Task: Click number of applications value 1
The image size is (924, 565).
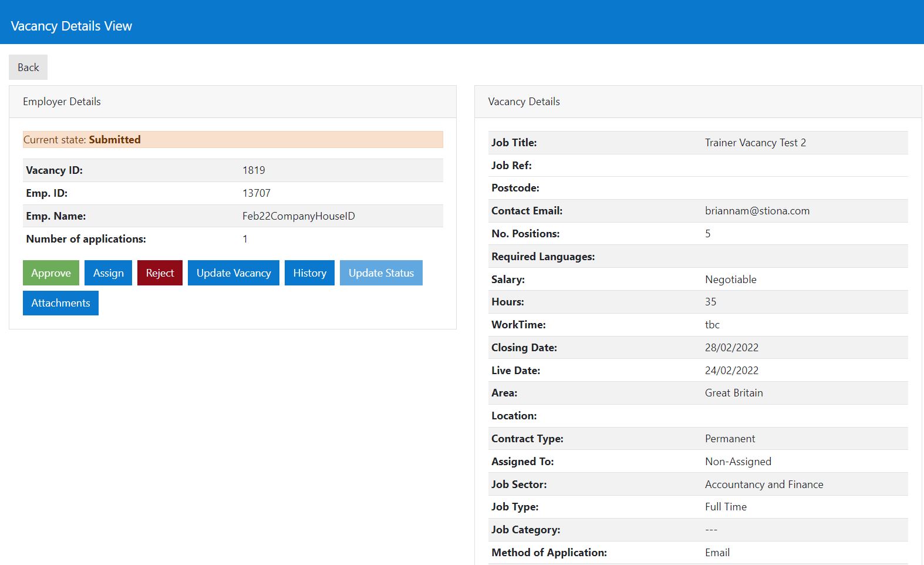Action: tap(245, 239)
